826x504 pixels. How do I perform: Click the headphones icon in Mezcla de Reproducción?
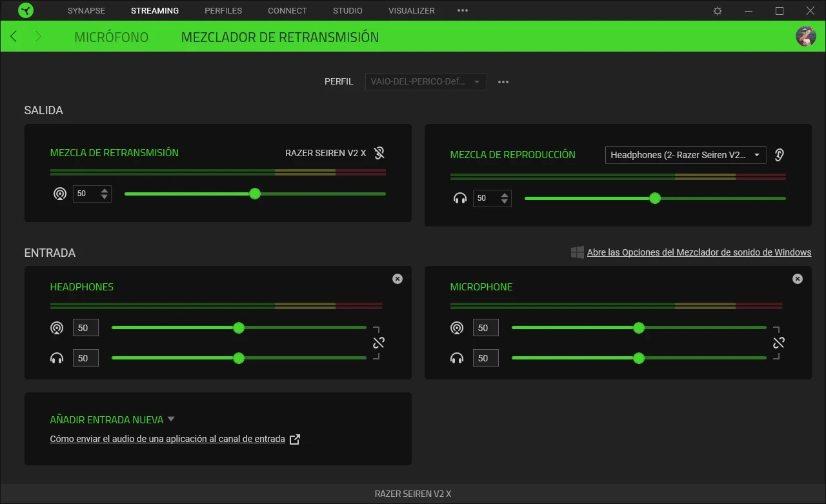click(x=460, y=198)
